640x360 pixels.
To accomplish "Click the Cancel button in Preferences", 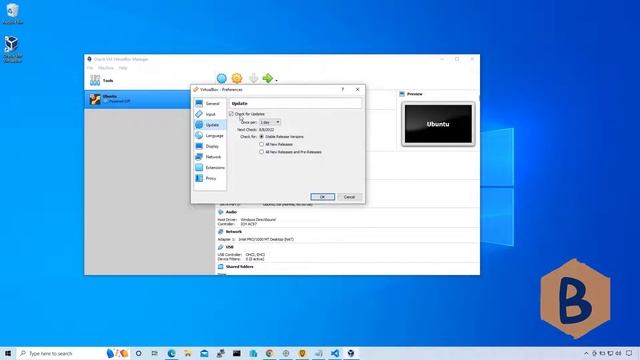I will pos(349,197).
